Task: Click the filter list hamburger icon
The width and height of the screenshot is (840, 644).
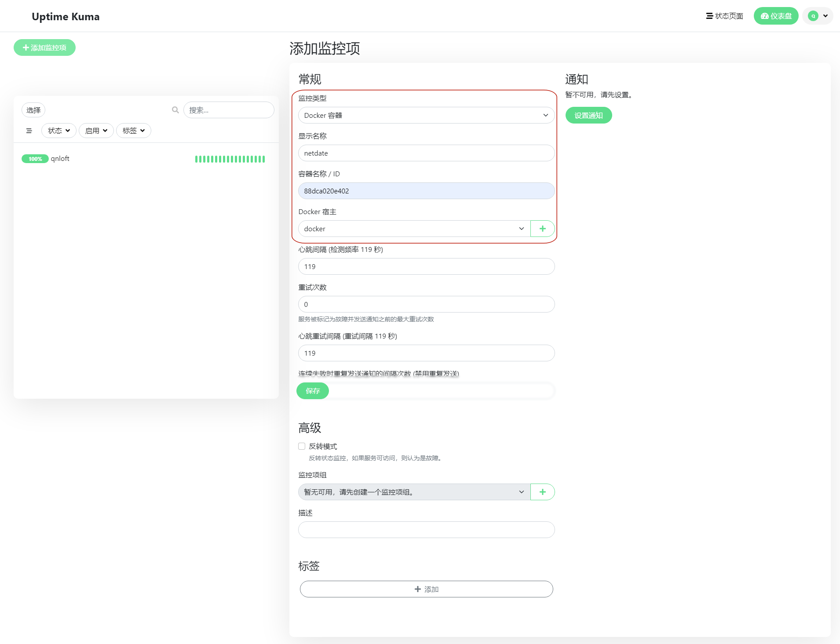Action: pyautogui.click(x=29, y=131)
